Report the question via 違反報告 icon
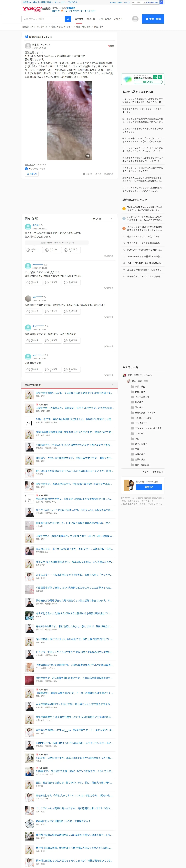 click(x=108, y=174)
